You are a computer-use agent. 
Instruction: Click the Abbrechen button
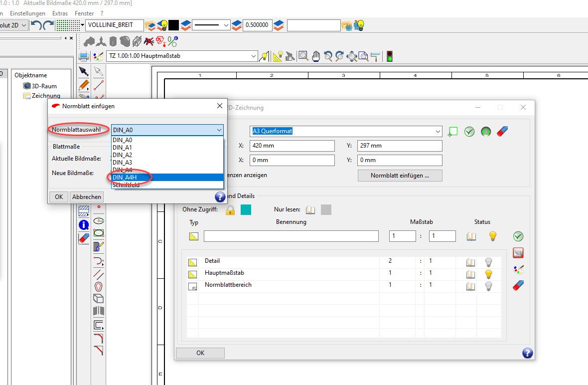coord(87,197)
